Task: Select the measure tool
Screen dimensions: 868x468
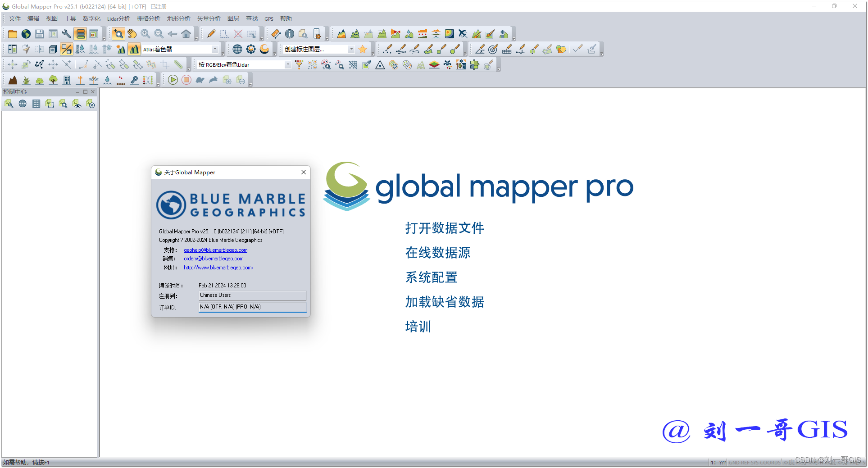Action: click(275, 34)
